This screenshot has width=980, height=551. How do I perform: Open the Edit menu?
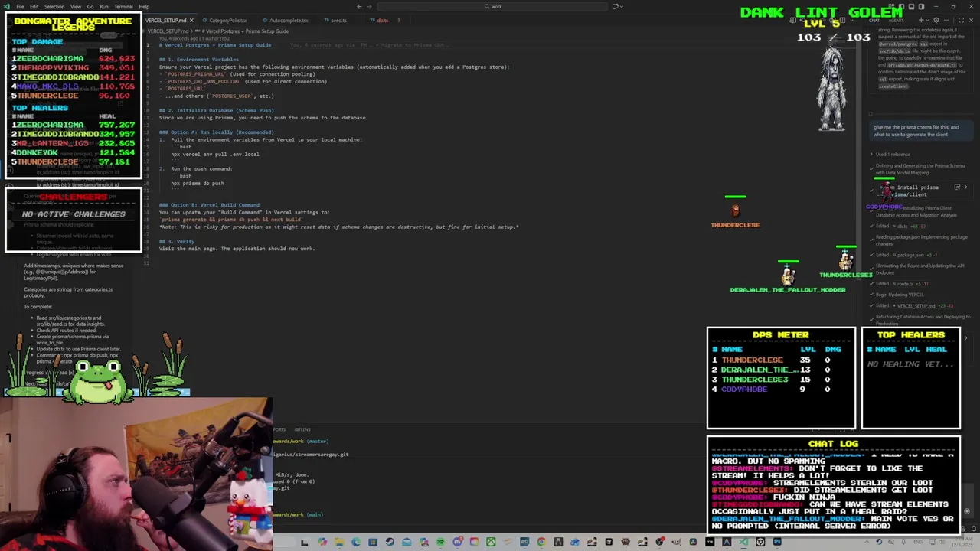pyautogui.click(x=34, y=6)
